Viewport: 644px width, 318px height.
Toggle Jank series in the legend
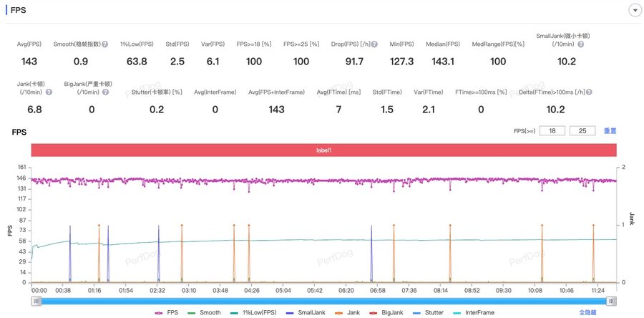point(348,313)
